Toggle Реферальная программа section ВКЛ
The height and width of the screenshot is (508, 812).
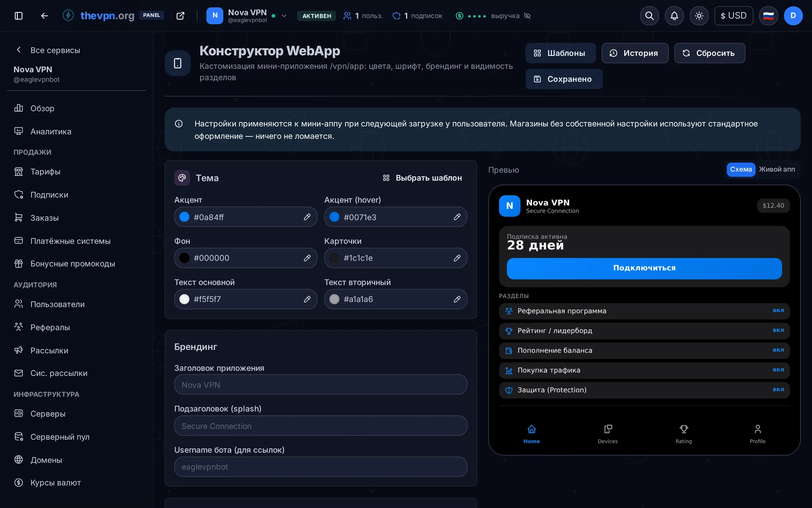coord(778,311)
